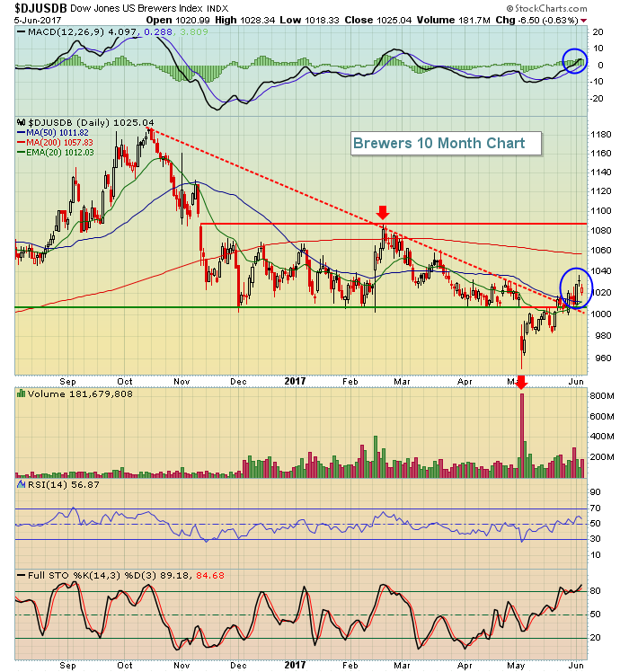Click the Apr label on bottom axis
Image resolution: width=629 pixels, height=672 pixels.
465,665
